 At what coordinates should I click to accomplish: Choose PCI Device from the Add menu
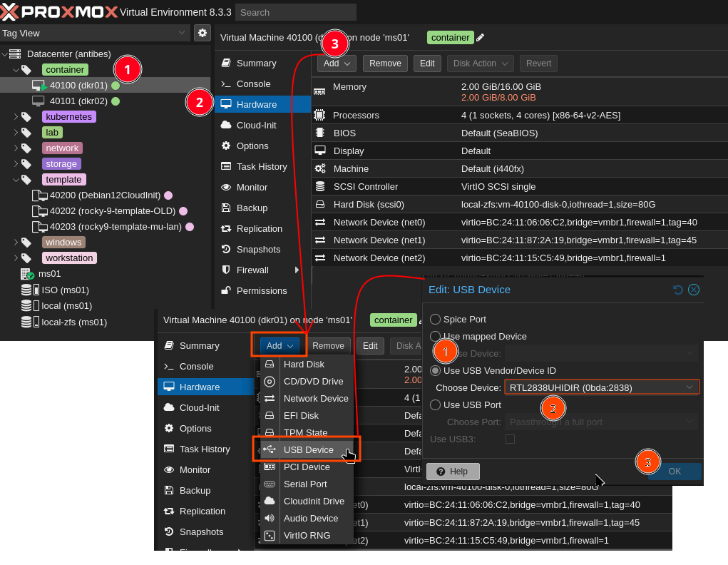307,467
